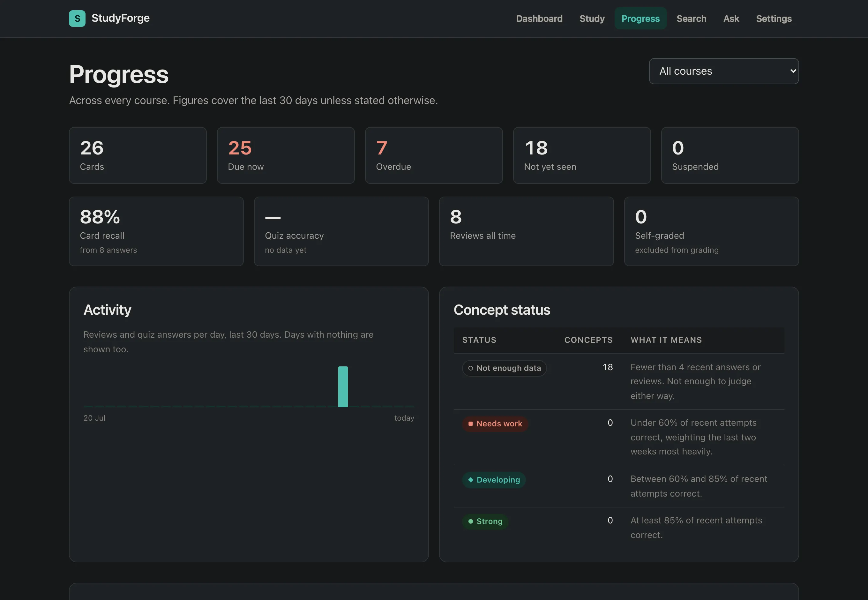Click the Progress page title

coord(119,74)
